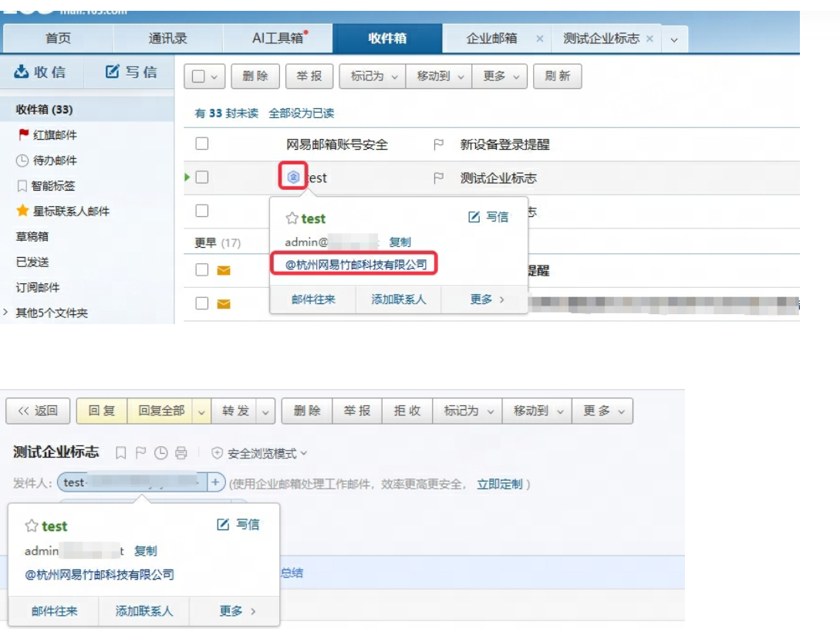Screen dimensions: 840x629
Task: Click the 拒收 button
Action: (x=407, y=411)
